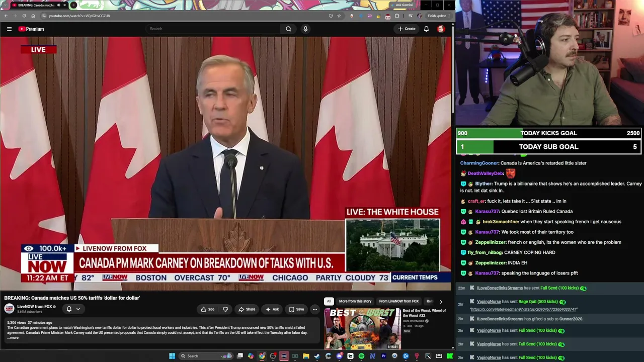Focus the YouTube search field
The width and height of the screenshot is (644, 362).
(x=213, y=29)
